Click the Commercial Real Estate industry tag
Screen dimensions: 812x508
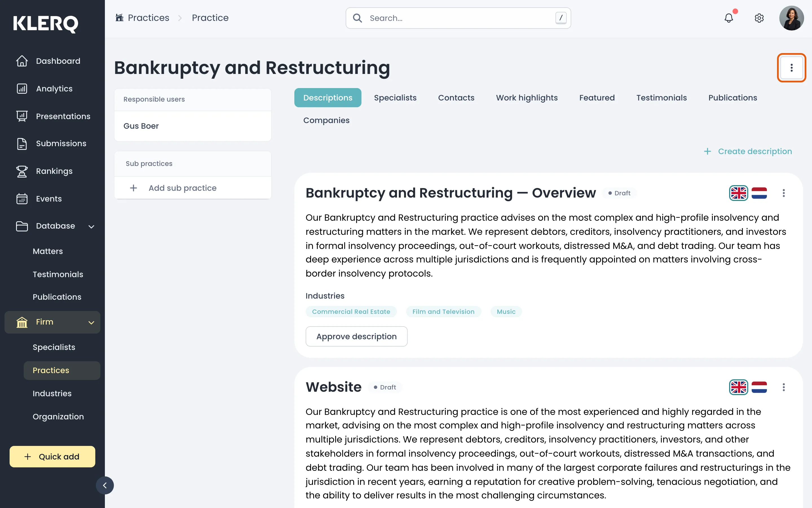tap(351, 312)
